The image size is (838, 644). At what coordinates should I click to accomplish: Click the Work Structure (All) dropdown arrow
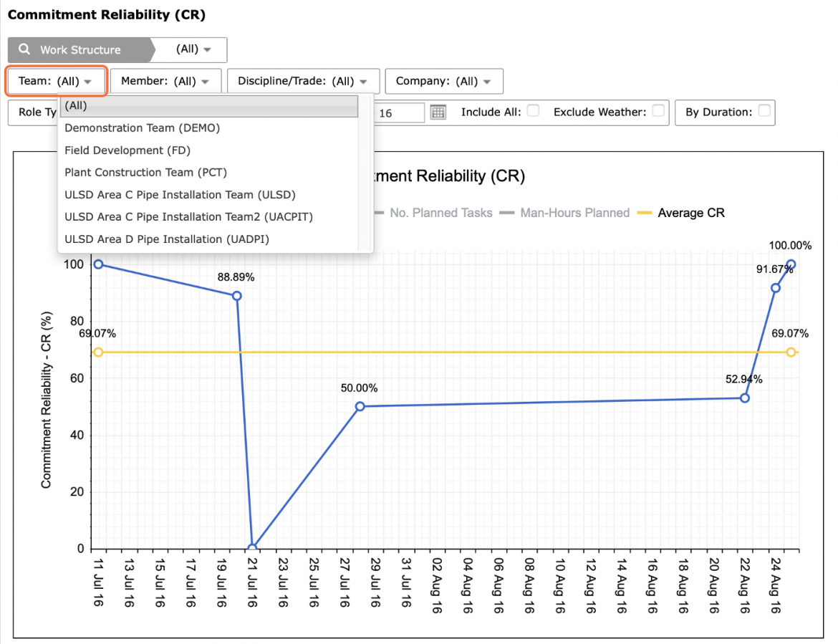pyautogui.click(x=208, y=49)
